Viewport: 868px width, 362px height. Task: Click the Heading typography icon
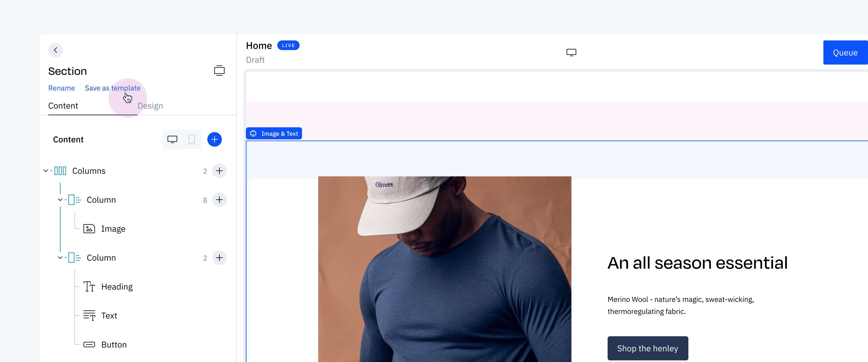(x=89, y=287)
